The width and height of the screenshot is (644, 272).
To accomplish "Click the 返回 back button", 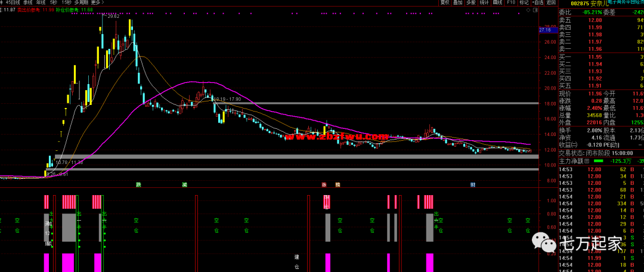I will click(x=550, y=3).
